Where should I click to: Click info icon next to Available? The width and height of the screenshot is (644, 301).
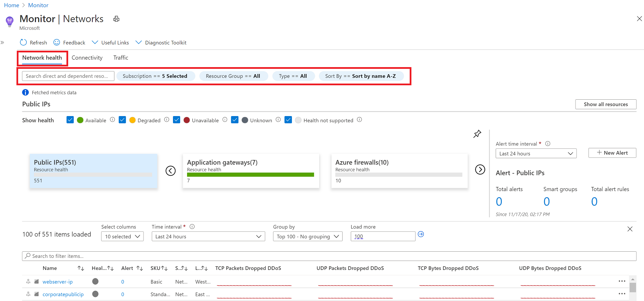pos(112,120)
